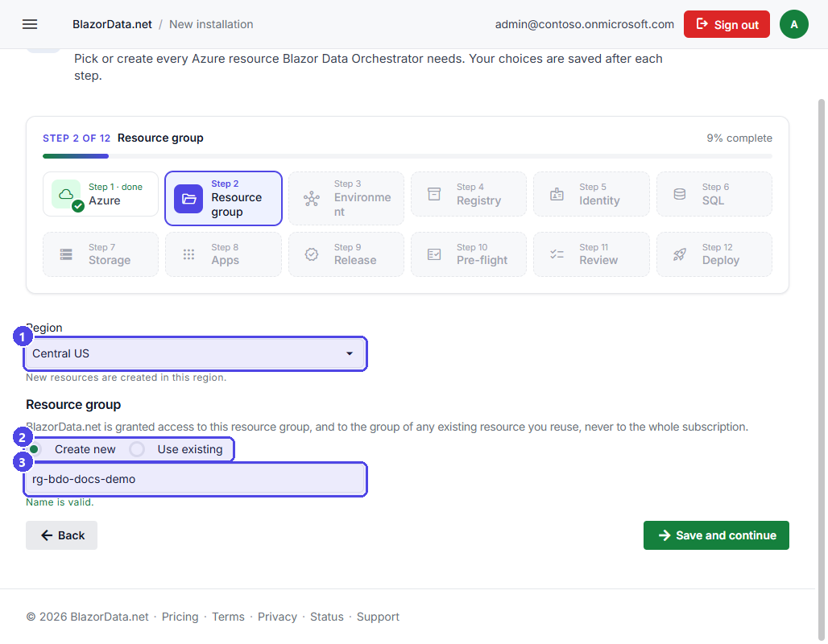Click the badge icon on Step 5 Identity

click(x=557, y=194)
